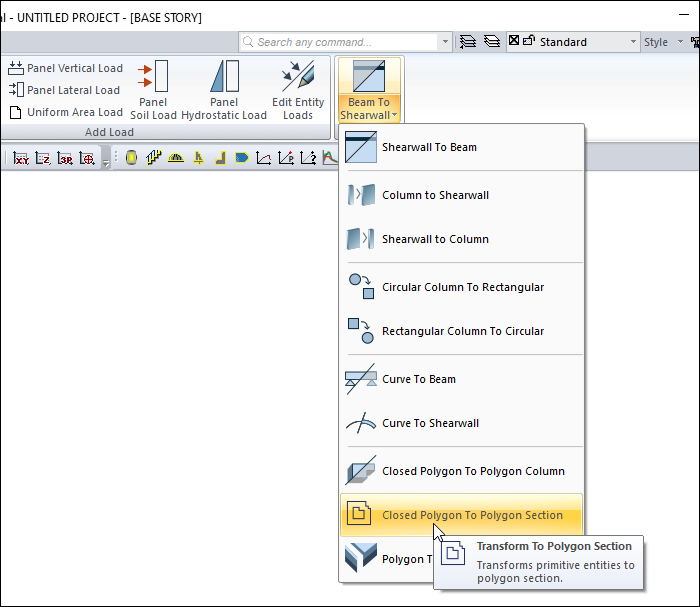This screenshot has height=607, width=700.
Task: Choose Shearwall to Column menu entry
Action: pyautogui.click(x=461, y=239)
